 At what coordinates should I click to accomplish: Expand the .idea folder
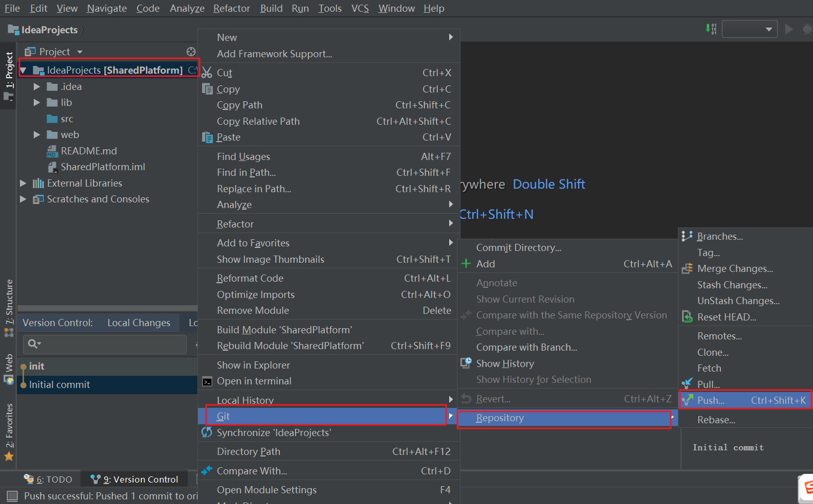point(37,87)
